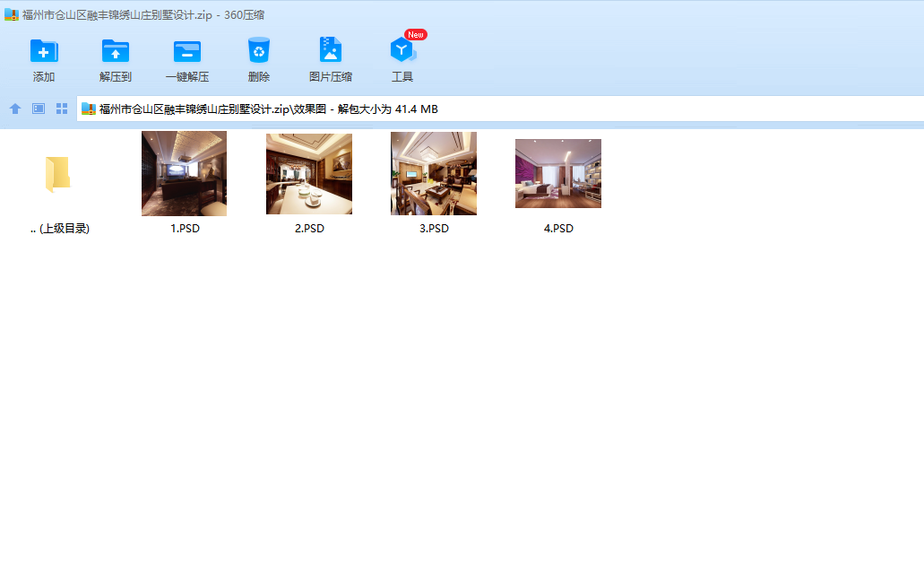
Task: Switch to large thumbnails grid view icon
Action: (x=62, y=109)
